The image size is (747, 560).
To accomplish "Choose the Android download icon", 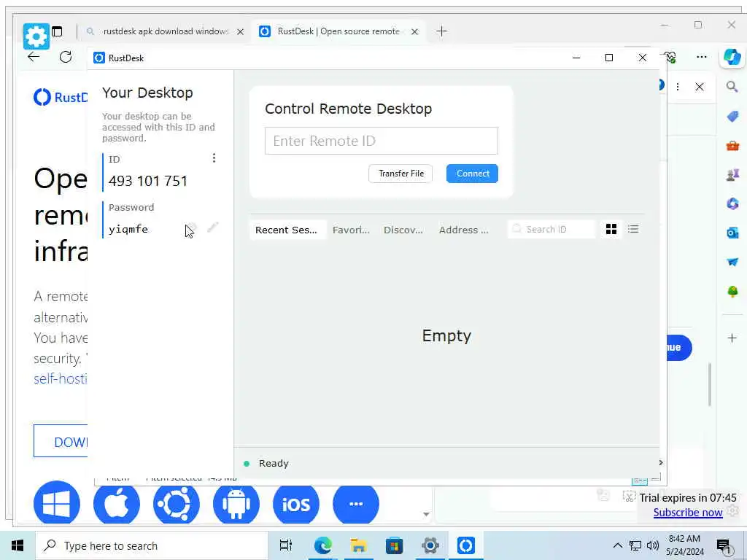I will coord(236,504).
